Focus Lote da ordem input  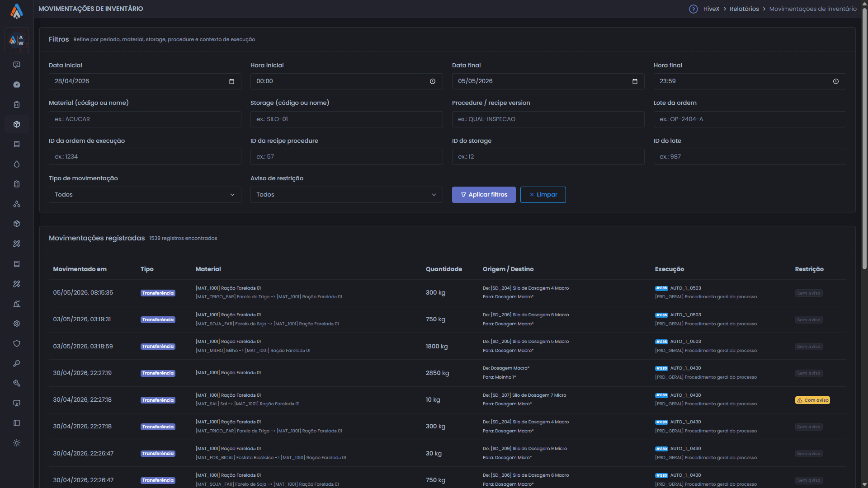[x=750, y=119]
